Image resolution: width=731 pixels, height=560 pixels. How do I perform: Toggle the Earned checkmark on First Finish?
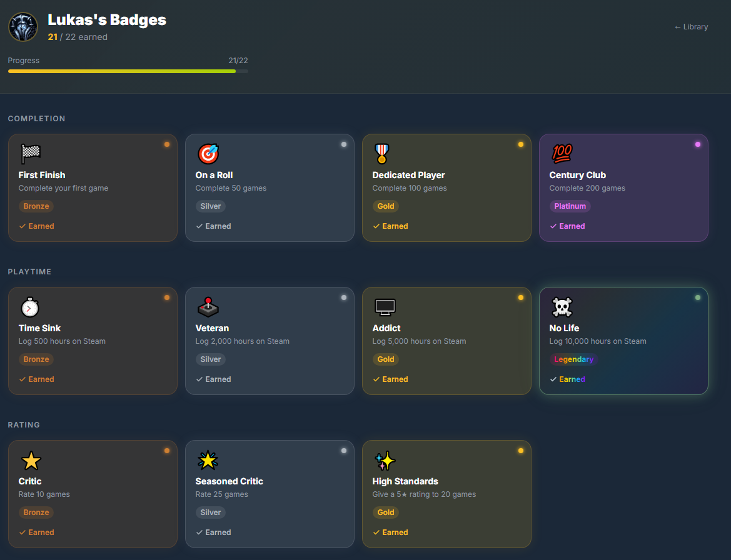click(36, 226)
